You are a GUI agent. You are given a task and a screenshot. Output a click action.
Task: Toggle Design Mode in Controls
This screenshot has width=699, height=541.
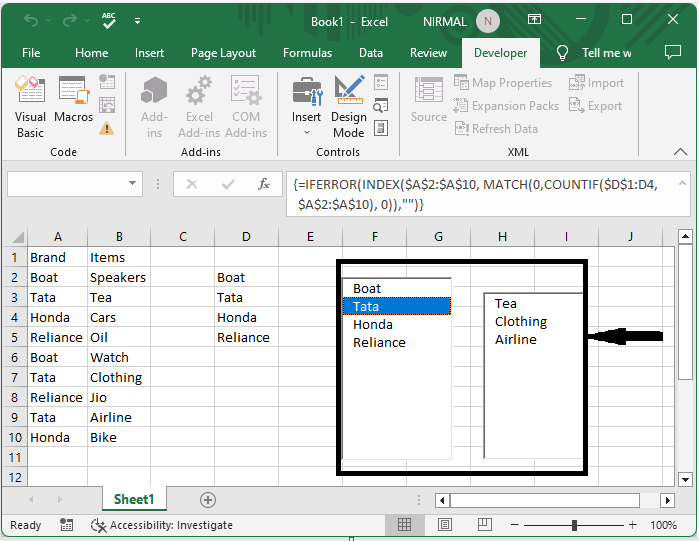point(349,108)
